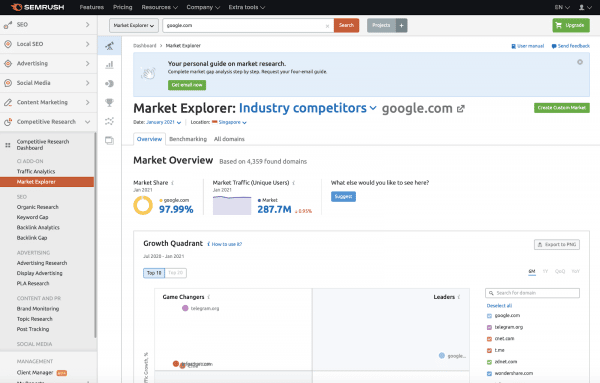Image resolution: width=600 pixels, height=383 pixels.
Task: Click the google.com search input field
Action: pos(248,26)
